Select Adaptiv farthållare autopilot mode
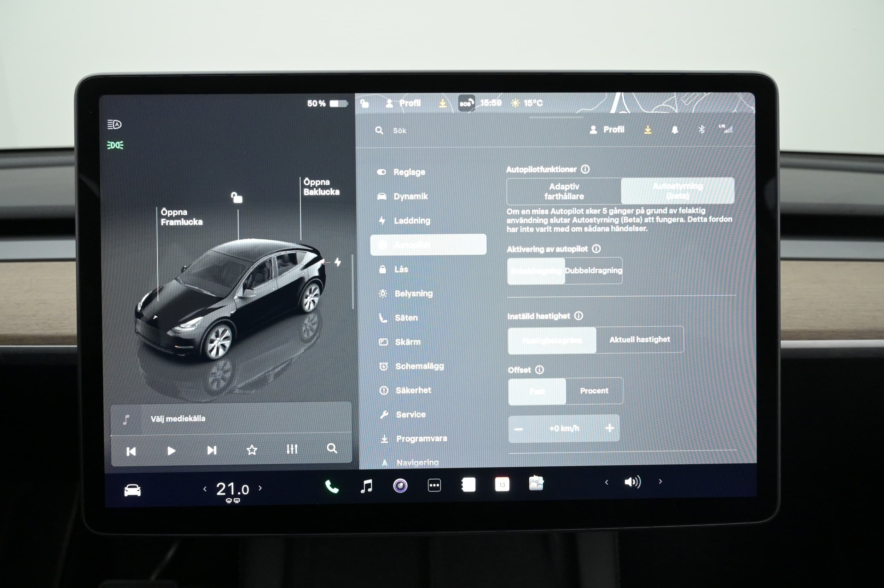884x588 pixels. pos(564,191)
